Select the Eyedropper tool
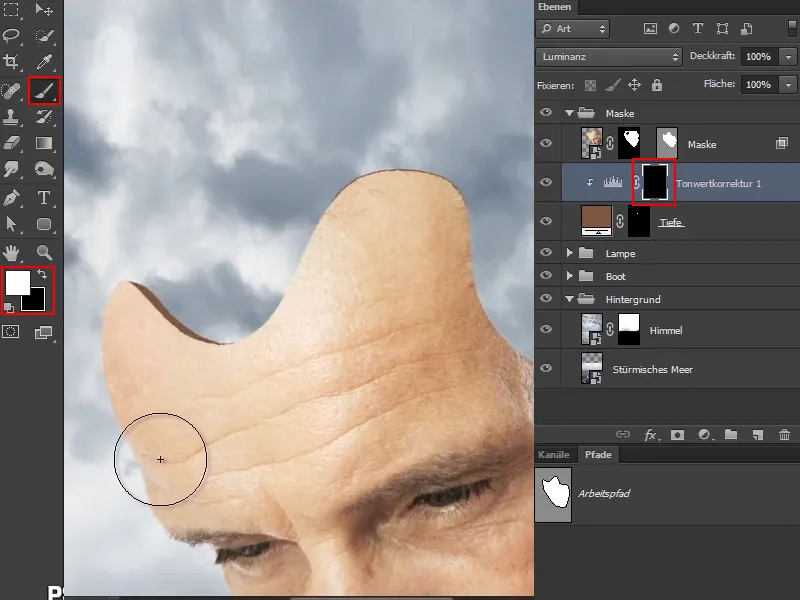This screenshot has height=600, width=800. coord(44,62)
